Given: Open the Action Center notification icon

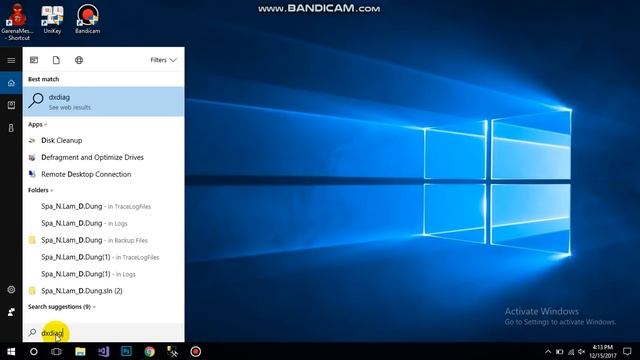Looking at the screenshot, I should pos(627,351).
